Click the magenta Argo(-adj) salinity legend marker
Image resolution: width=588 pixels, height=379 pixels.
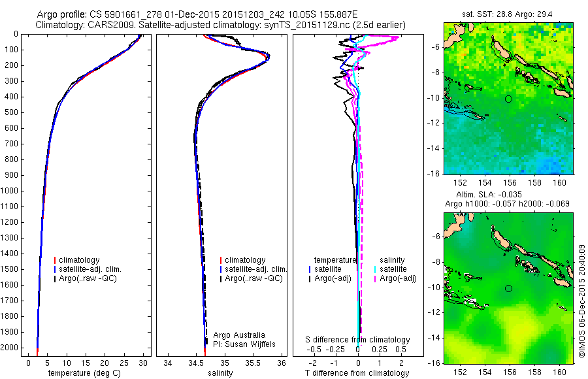pyautogui.click(x=375, y=278)
